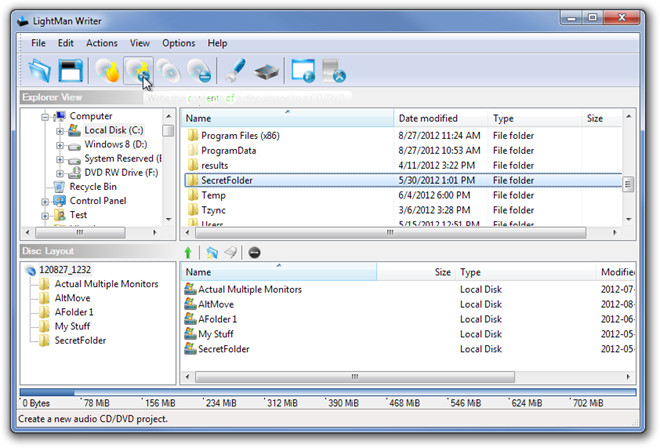Click the open project folder icon in toolbar
The image size is (660, 448).
click(x=40, y=71)
